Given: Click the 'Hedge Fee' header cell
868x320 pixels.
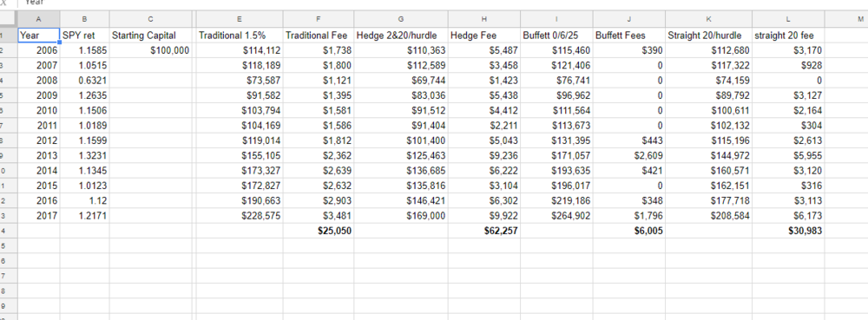Looking at the screenshot, I should pyautogui.click(x=484, y=36).
